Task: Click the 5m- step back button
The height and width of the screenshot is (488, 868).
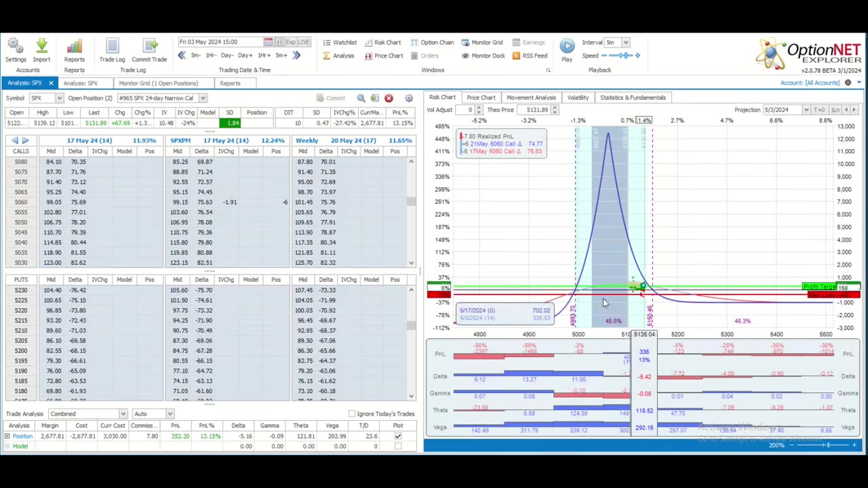Action: click(196, 56)
